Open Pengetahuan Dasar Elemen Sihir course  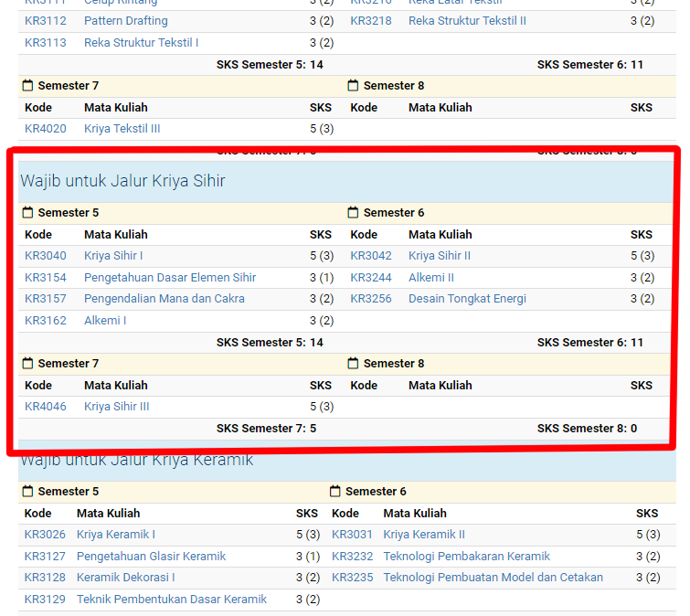170,278
